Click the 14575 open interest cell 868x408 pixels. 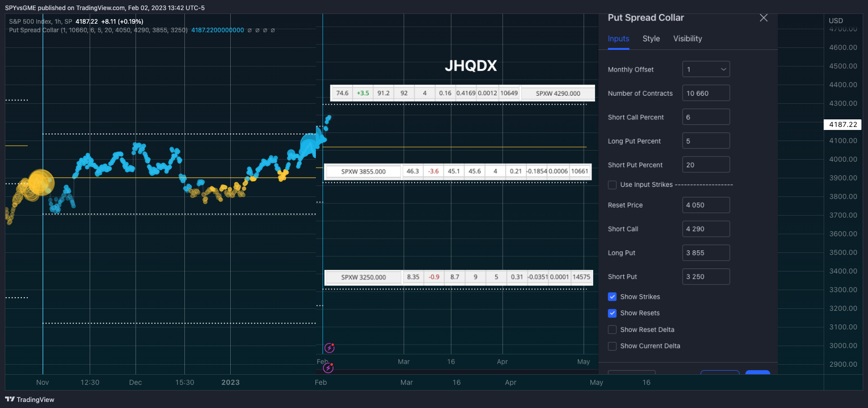(581, 277)
